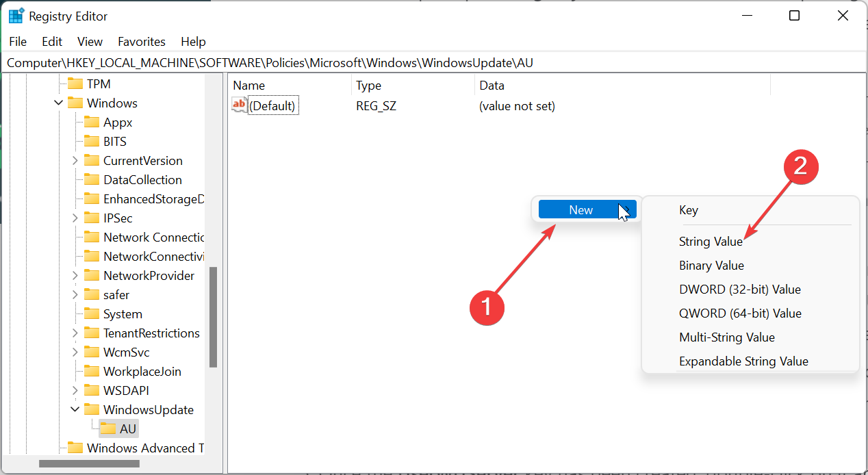The width and height of the screenshot is (868, 475).
Task: Collapse the Windows tree node
Action: coord(58,103)
